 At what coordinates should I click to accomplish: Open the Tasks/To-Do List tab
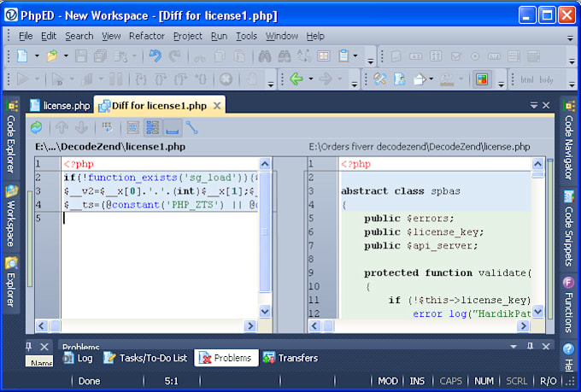[144, 358]
